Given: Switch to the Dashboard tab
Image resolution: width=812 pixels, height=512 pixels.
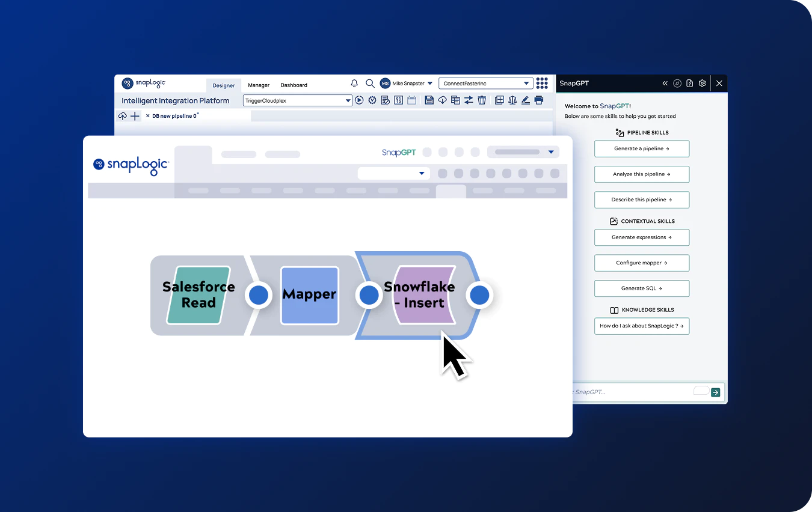Looking at the screenshot, I should point(294,85).
